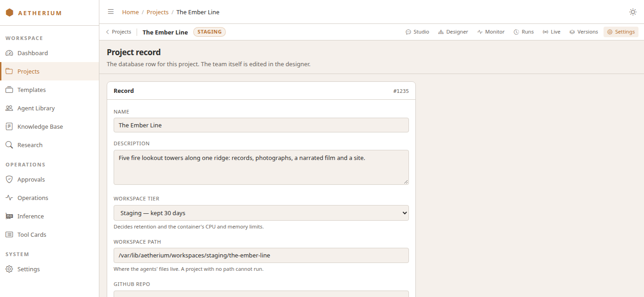Click 'Decides retention and the container's CPU' hint

189,227
